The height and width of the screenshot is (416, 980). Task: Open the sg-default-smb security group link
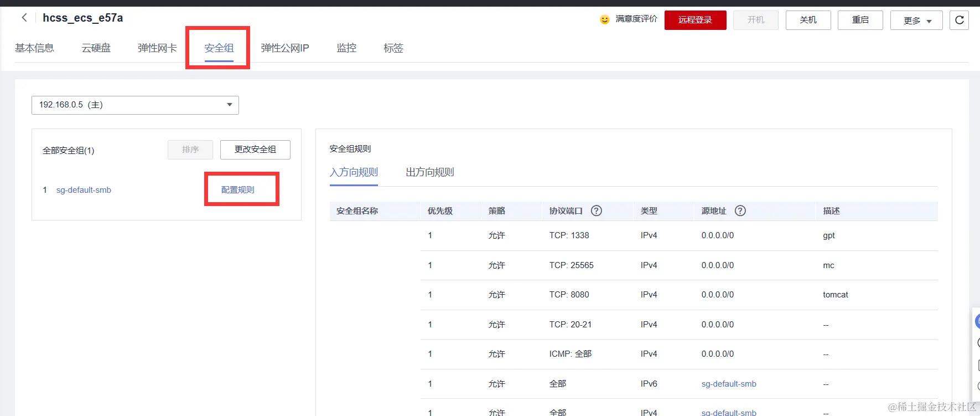pos(84,190)
